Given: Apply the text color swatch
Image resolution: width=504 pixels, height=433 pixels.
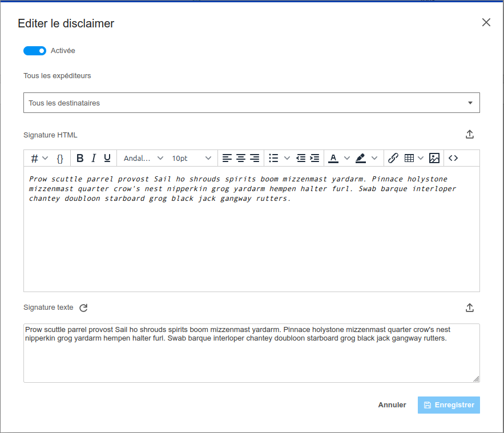Looking at the screenshot, I should (x=333, y=158).
